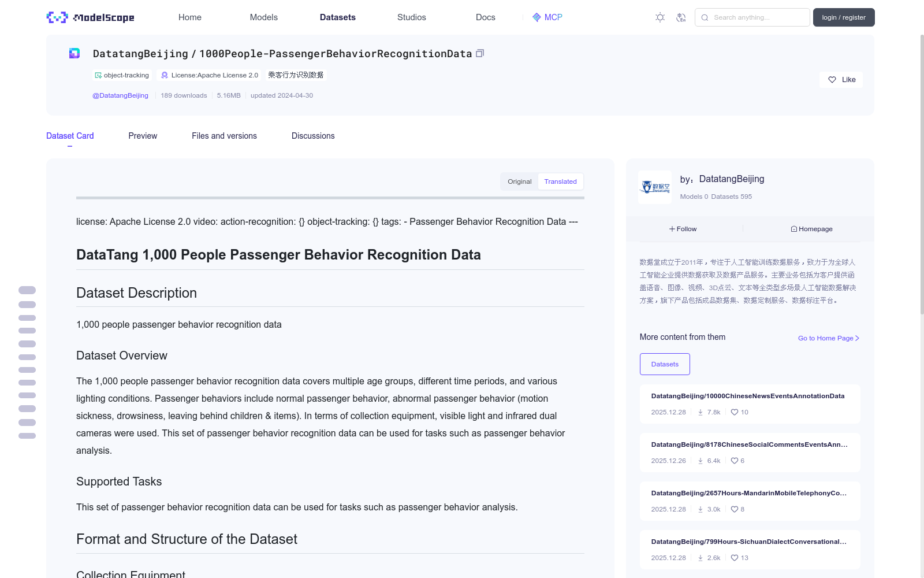The image size is (924, 578).
Task: Click the house icon beside Homepage
Action: 794,229
